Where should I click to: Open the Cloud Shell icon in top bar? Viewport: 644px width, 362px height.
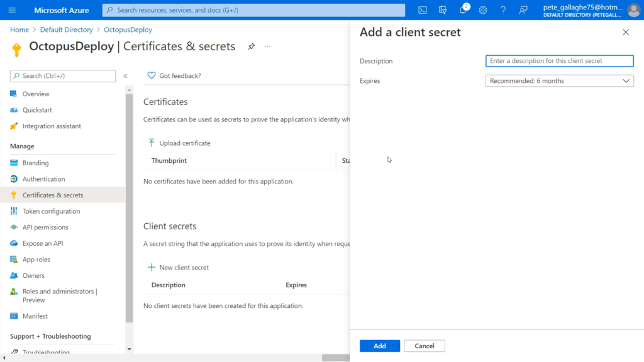click(422, 10)
